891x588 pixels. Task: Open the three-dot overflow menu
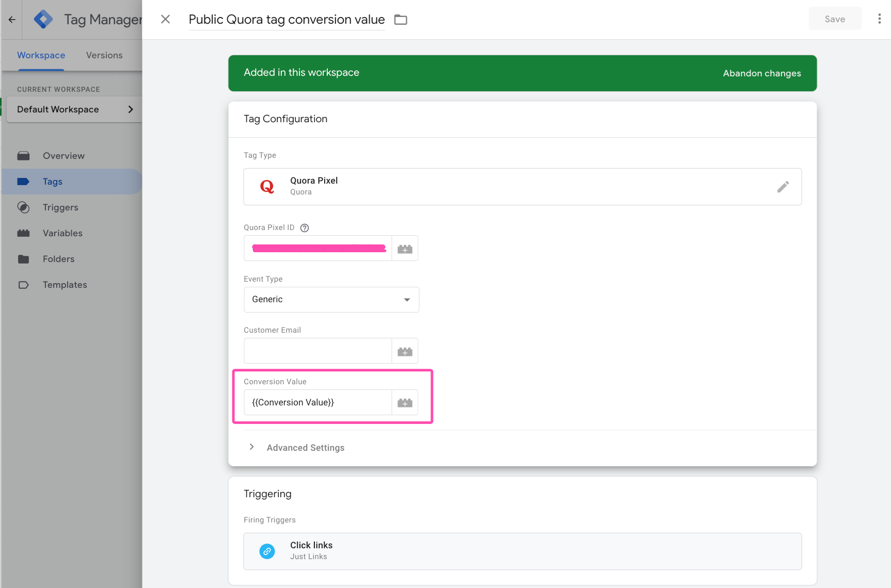880,18
